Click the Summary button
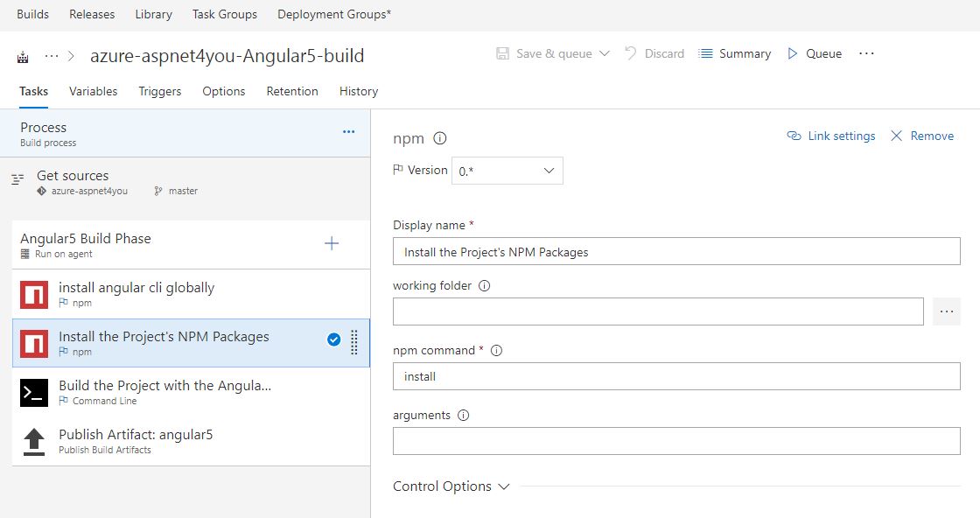The image size is (980, 518). pos(735,53)
